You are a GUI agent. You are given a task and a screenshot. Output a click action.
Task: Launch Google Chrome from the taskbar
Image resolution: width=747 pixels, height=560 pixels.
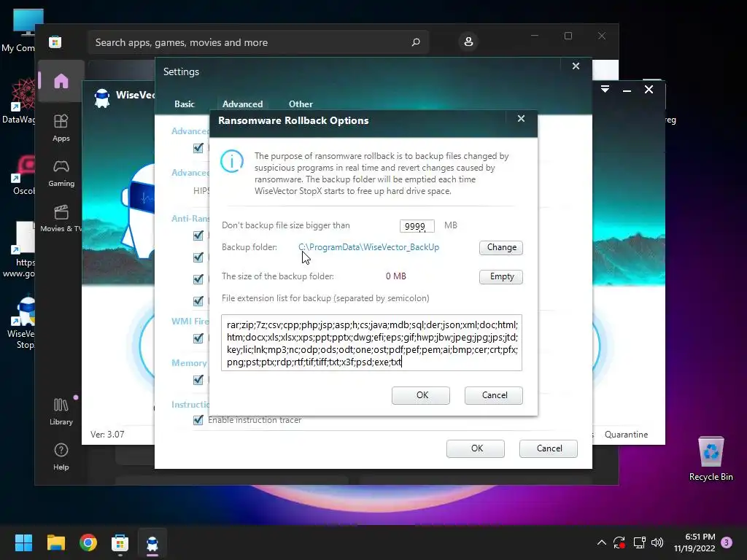(x=88, y=542)
